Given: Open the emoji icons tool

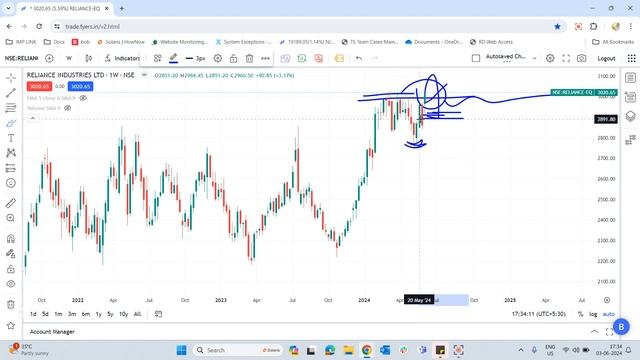Looking at the screenshot, I should tap(11, 183).
